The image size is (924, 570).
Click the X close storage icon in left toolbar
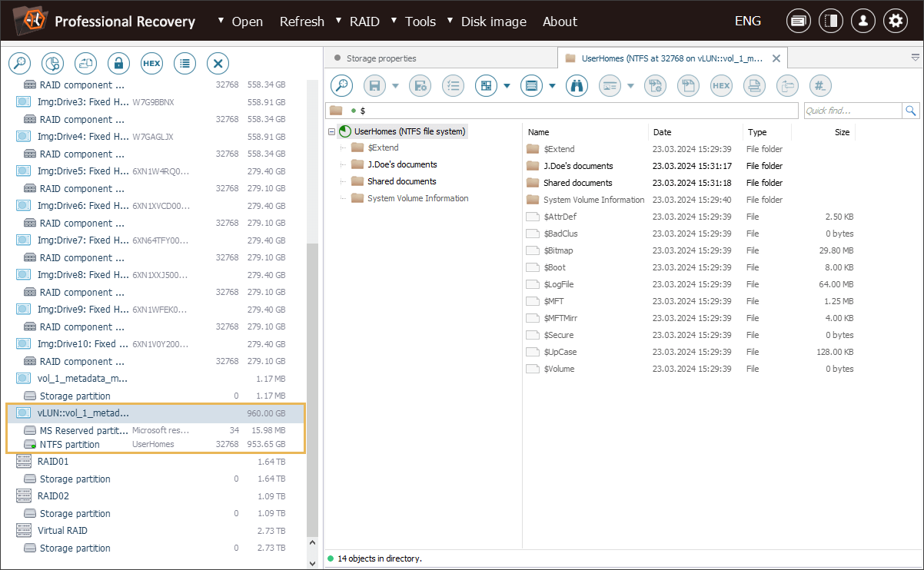[218, 63]
